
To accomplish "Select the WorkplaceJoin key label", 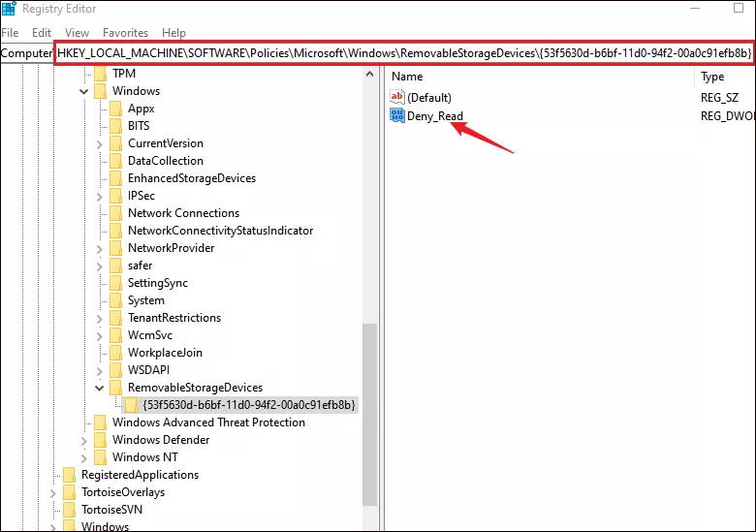I will coord(165,353).
